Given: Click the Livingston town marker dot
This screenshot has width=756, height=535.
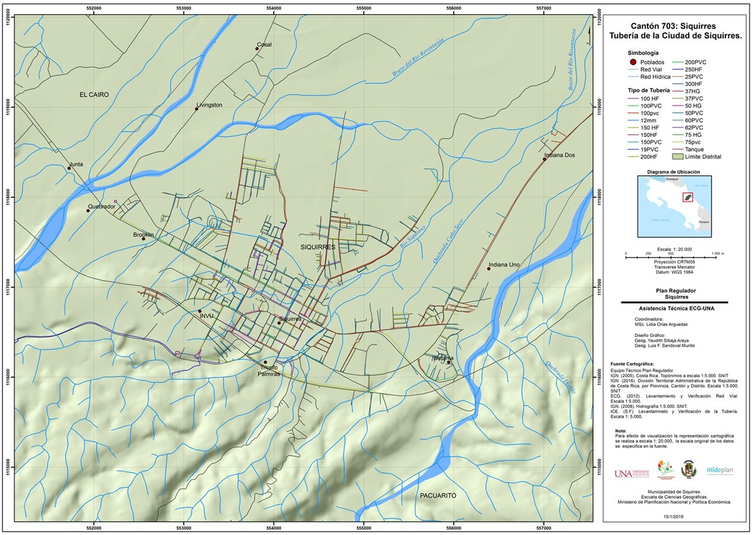Looking at the screenshot, I should click(x=197, y=109).
